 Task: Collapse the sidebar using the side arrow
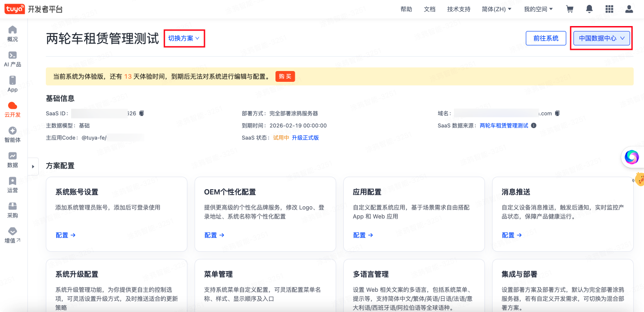tap(33, 166)
